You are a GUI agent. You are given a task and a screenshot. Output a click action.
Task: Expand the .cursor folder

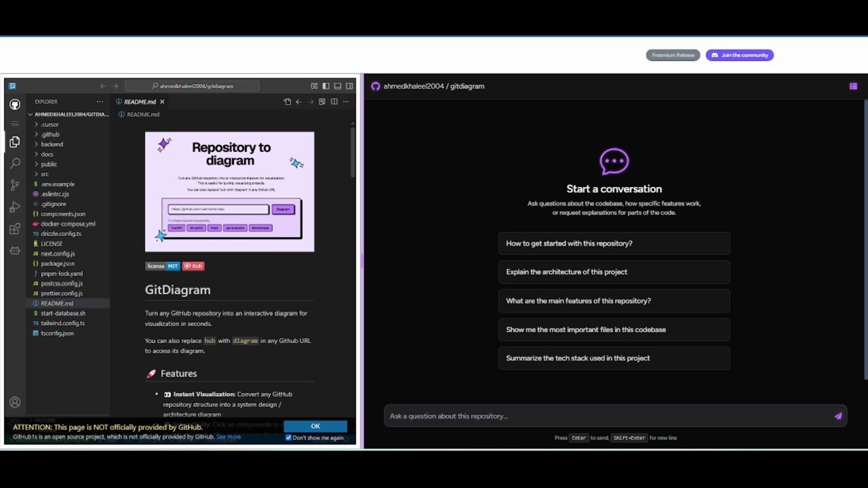click(68, 125)
